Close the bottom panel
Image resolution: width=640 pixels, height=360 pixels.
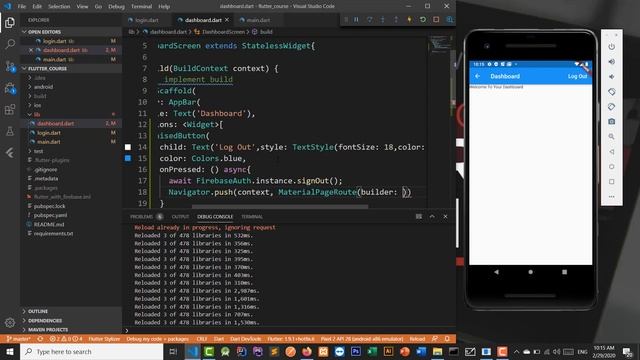445,216
